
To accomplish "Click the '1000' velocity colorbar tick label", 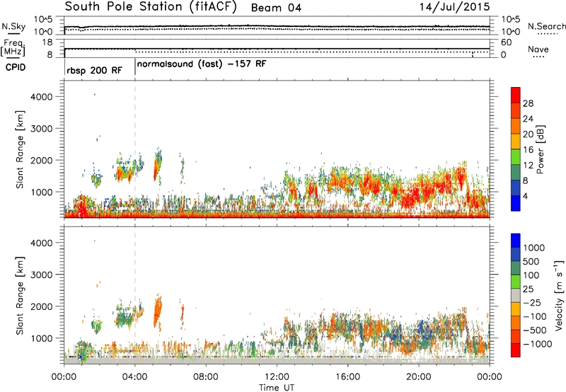I will click(533, 248).
